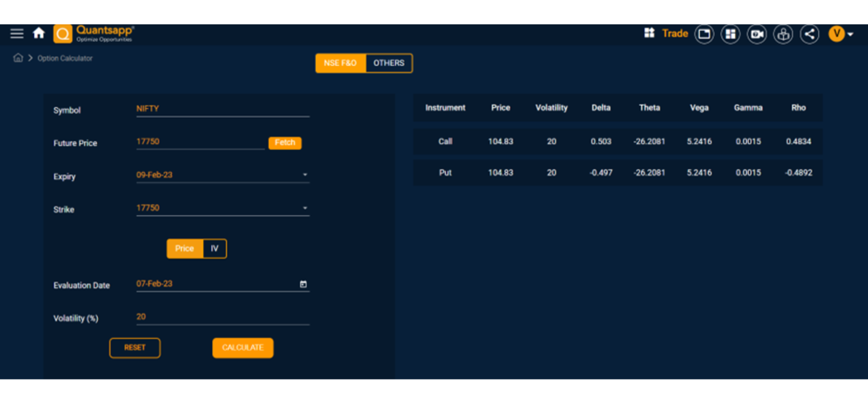The width and height of the screenshot is (868, 408).
Task: Select the NSE F&O tab
Action: point(340,63)
